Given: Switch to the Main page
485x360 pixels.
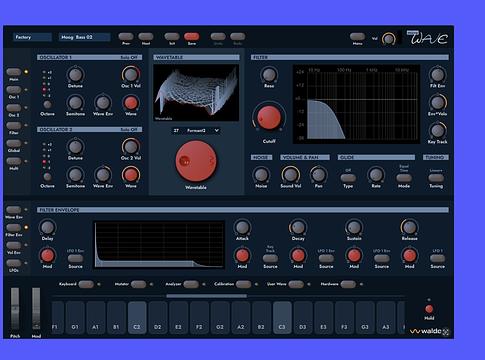Looking at the screenshot, I should 14,72.
